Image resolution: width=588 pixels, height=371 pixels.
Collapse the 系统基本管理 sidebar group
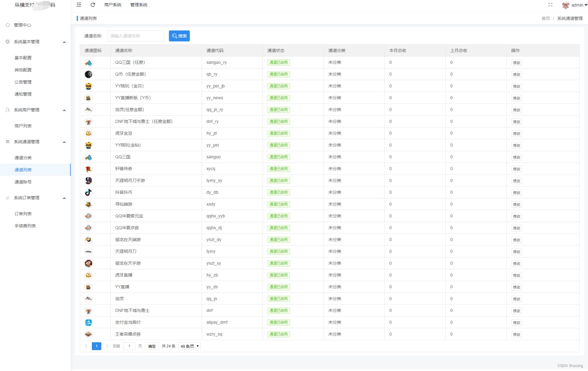pos(64,42)
